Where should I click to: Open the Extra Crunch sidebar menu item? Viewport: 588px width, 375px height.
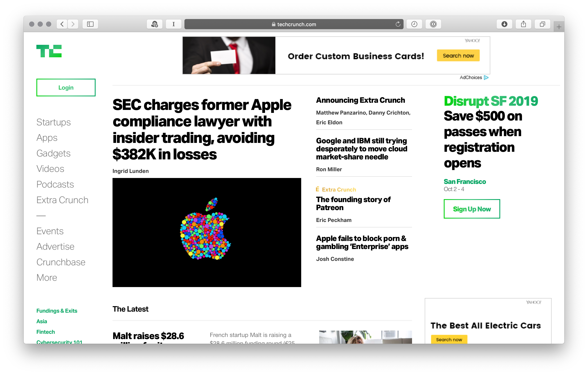pos(62,200)
